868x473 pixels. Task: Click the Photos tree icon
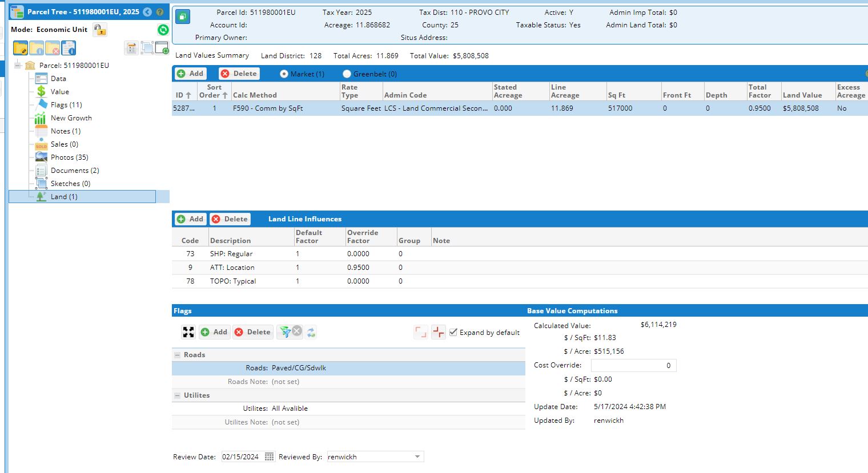41,157
